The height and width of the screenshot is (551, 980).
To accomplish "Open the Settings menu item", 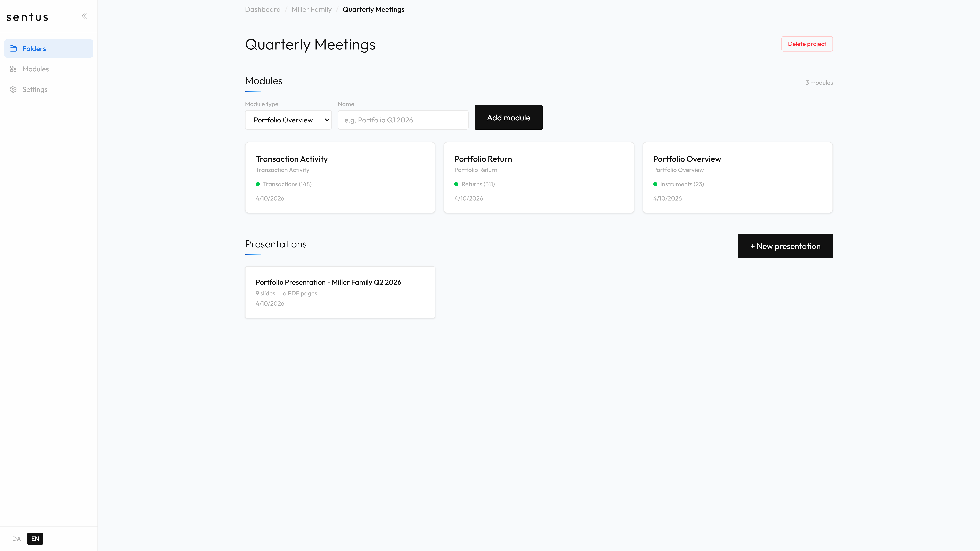I will tap(49, 89).
